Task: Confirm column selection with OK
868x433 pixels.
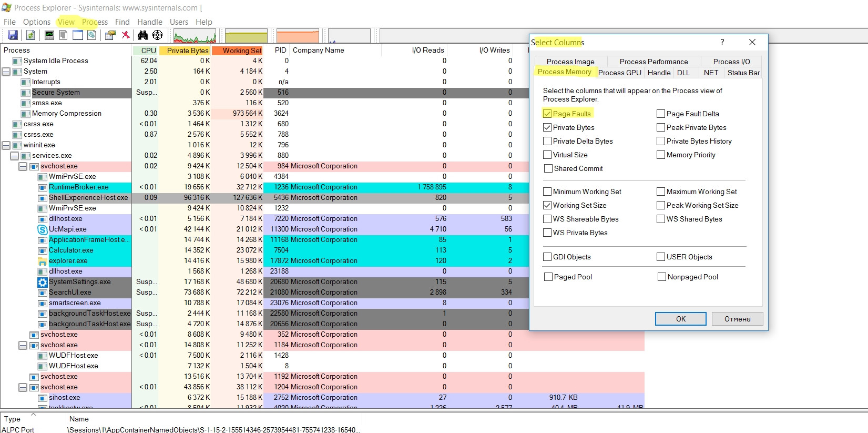Action: (x=681, y=319)
